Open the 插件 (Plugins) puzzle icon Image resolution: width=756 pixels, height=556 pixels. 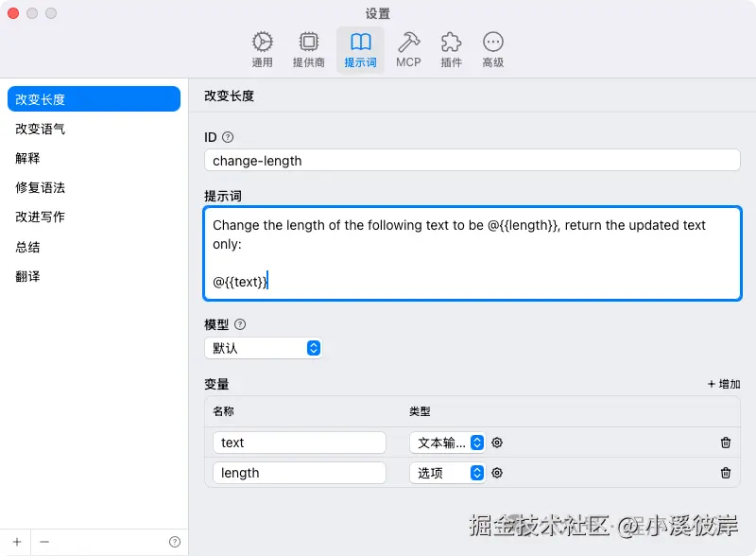tap(451, 43)
